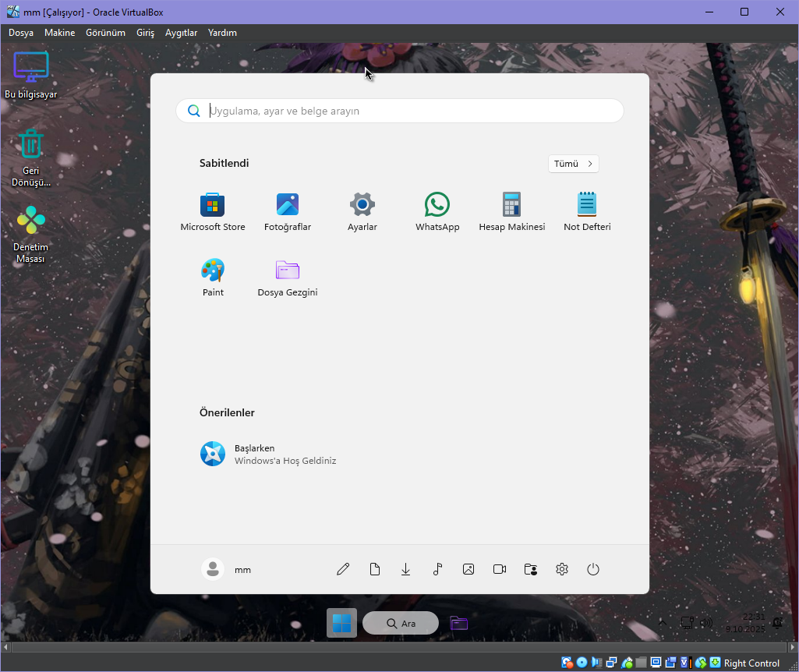Click the power button in Start menu

tap(593, 569)
